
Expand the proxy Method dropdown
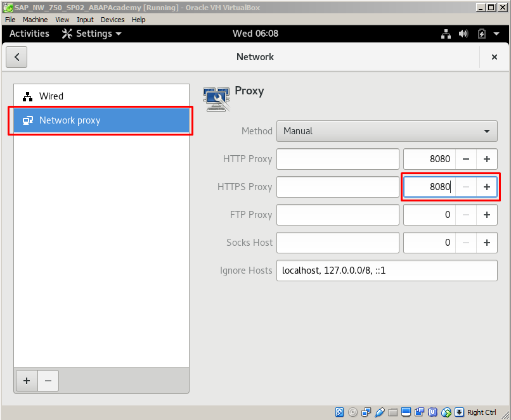(387, 131)
